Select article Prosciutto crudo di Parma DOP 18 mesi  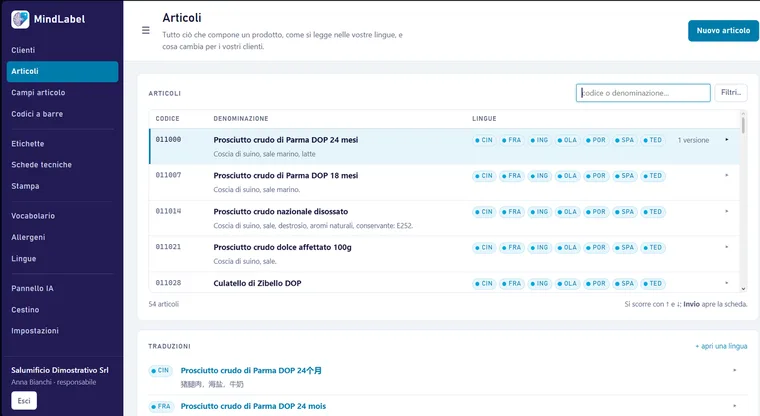[x=285, y=176]
